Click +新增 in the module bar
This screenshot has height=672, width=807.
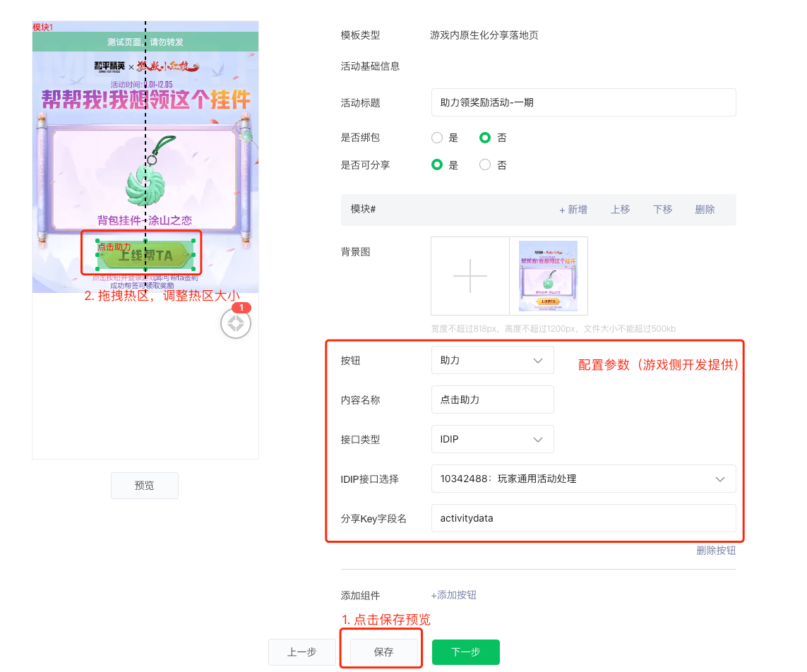pyautogui.click(x=573, y=210)
